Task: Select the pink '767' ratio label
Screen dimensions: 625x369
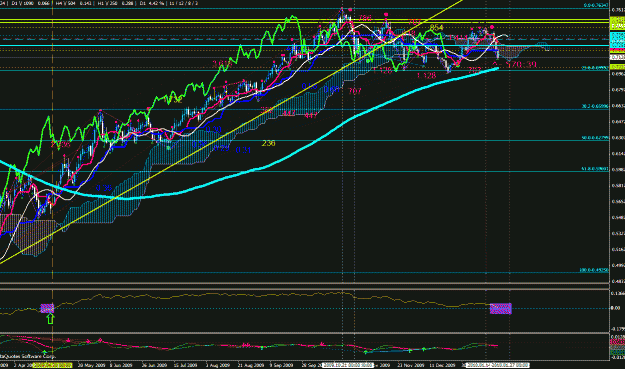Action: tap(355, 91)
